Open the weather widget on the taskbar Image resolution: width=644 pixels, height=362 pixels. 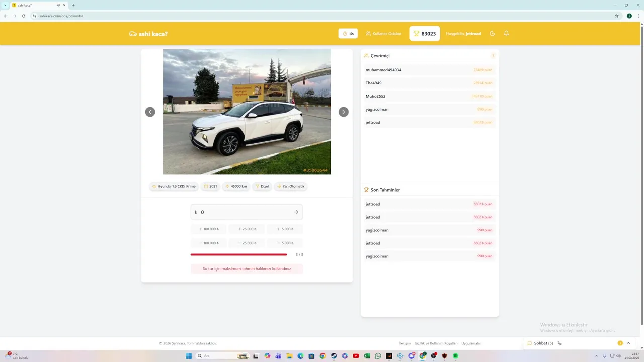click(x=17, y=356)
